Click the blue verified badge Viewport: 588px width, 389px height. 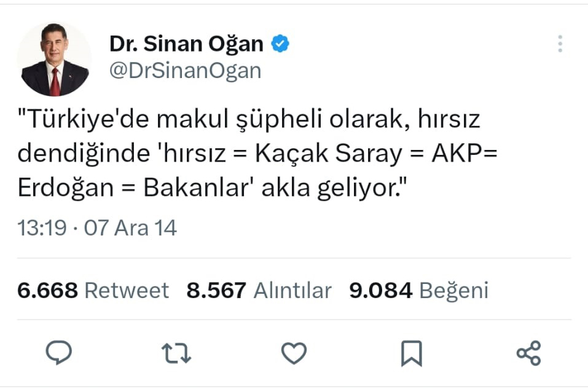click(281, 44)
